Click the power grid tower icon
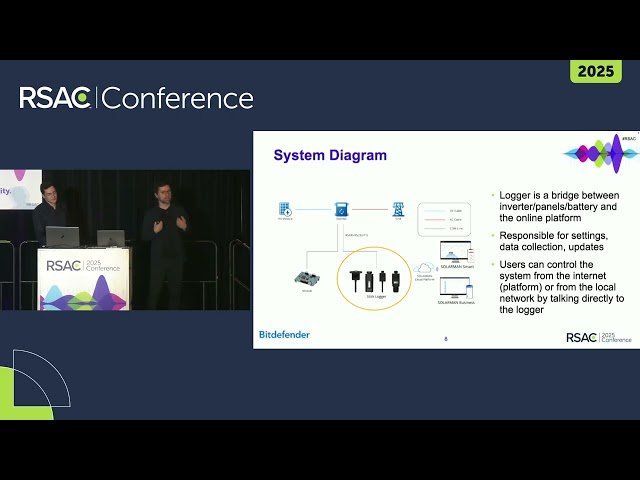This screenshot has width=640, height=480. 398,210
